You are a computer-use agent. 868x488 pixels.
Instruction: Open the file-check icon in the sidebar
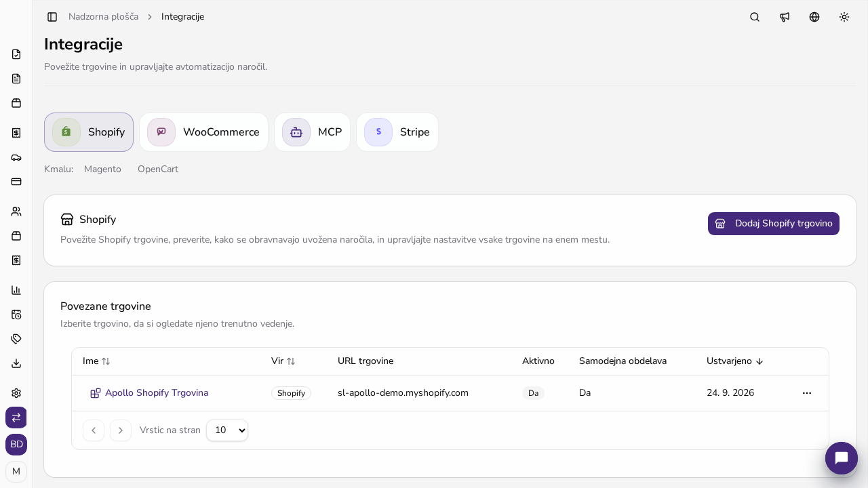pyautogui.click(x=16, y=54)
